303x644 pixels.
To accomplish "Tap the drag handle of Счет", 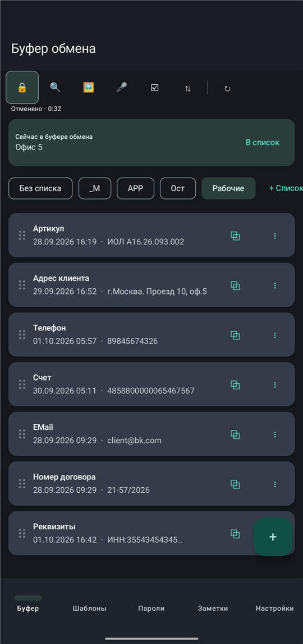I will coord(22,384).
